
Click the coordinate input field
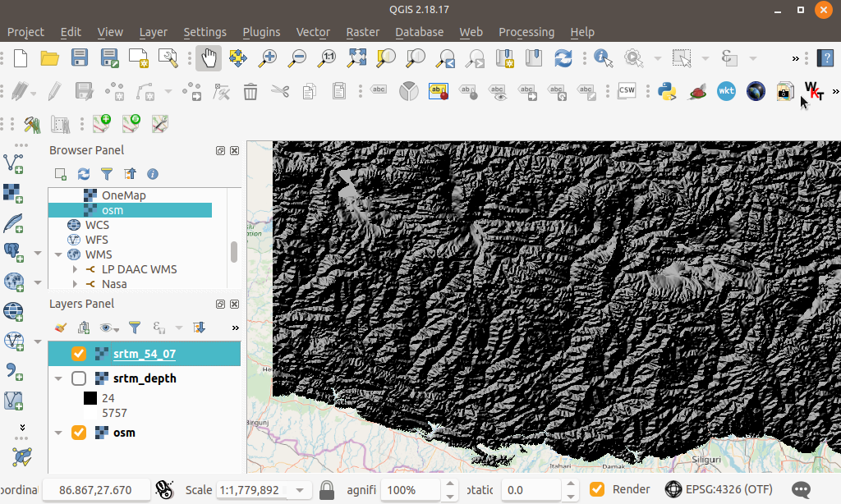click(96, 489)
